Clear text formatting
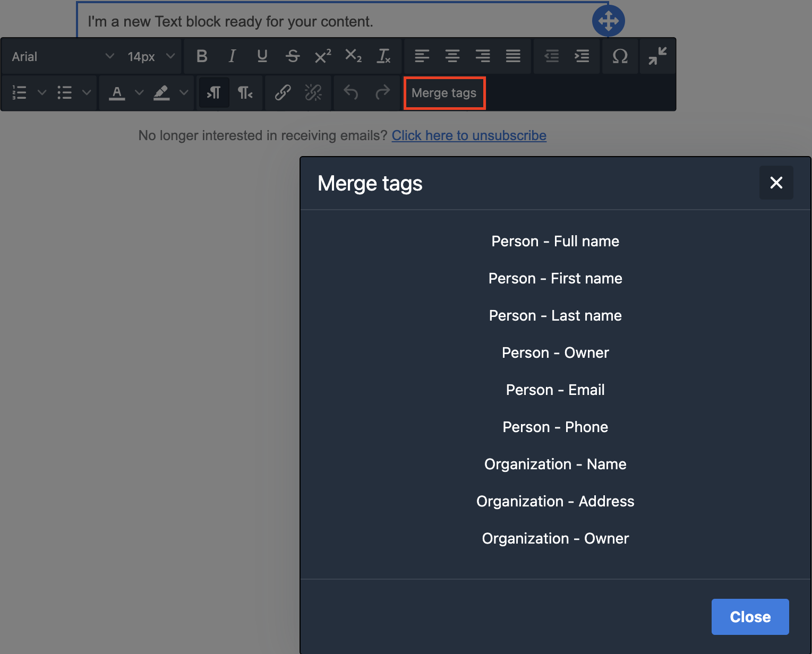Image resolution: width=812 pixels, height=654 pixels. [383, 56]
